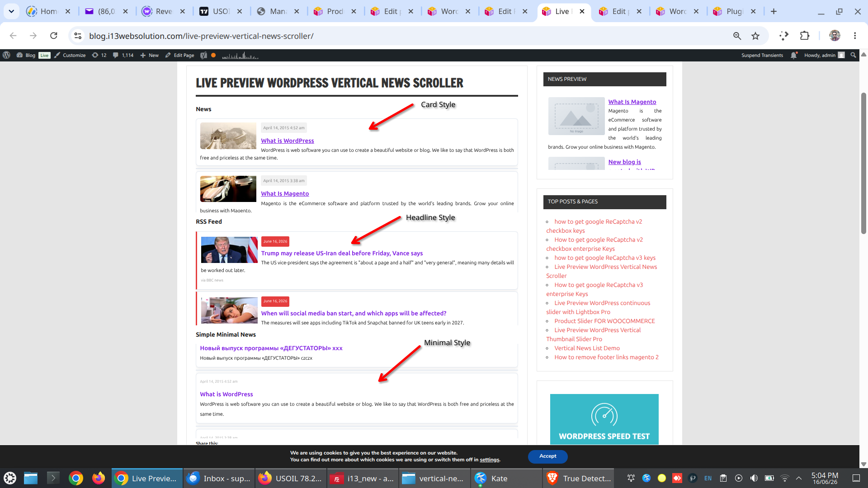Screen dimensions: 868x488
Task: Open cookie settings link
Action: [489, 460]
